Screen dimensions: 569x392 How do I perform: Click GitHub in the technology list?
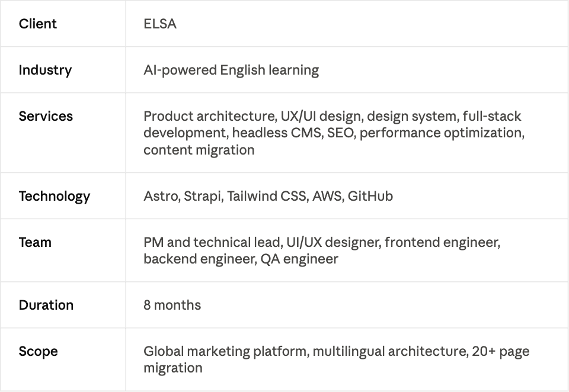point(370,196)
